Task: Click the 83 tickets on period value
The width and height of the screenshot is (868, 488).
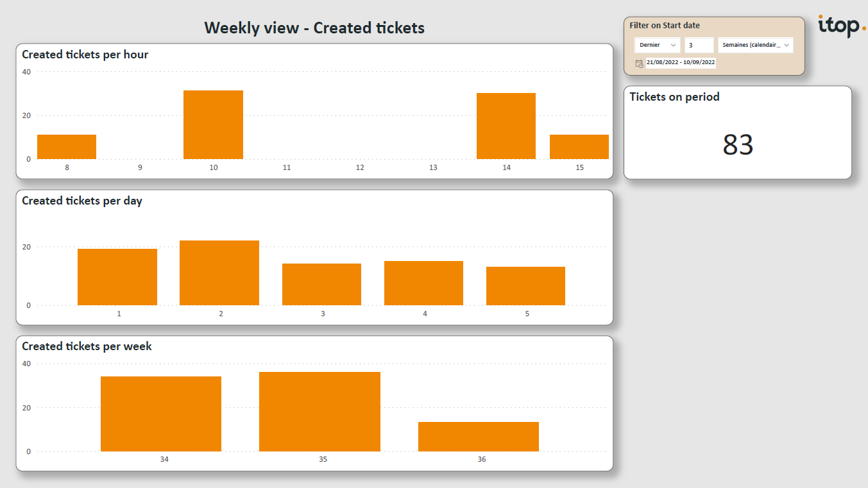Action: (x=737, y=145)
